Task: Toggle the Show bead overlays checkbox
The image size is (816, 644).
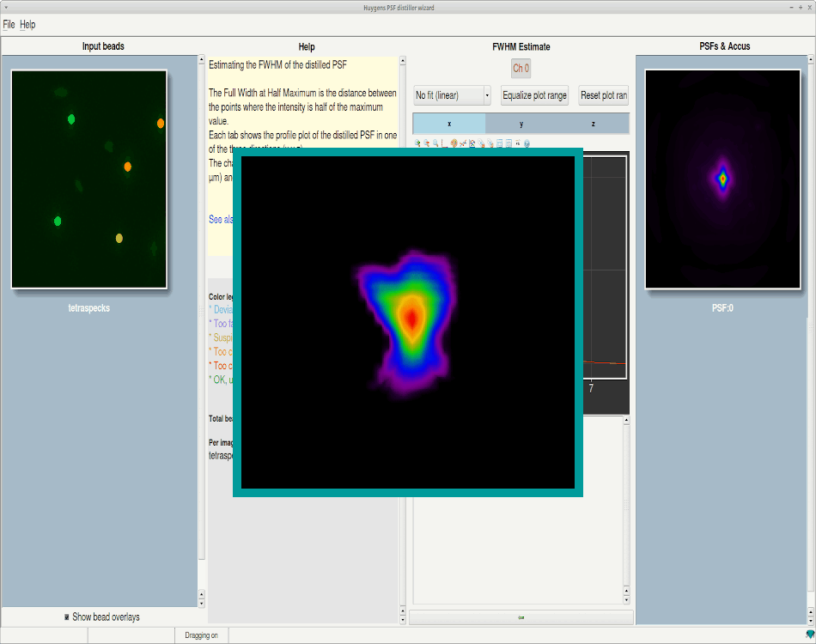Action: (x=66, y=617)
